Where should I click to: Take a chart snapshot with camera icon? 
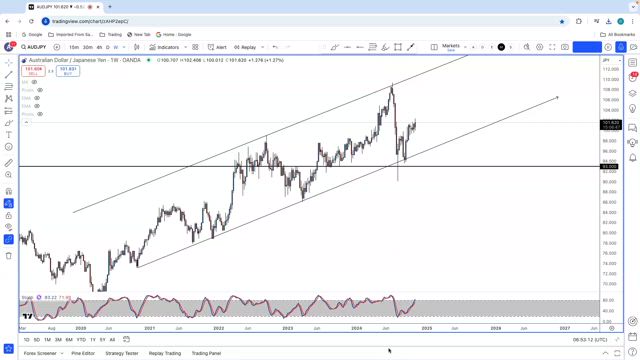pos(565,47)
